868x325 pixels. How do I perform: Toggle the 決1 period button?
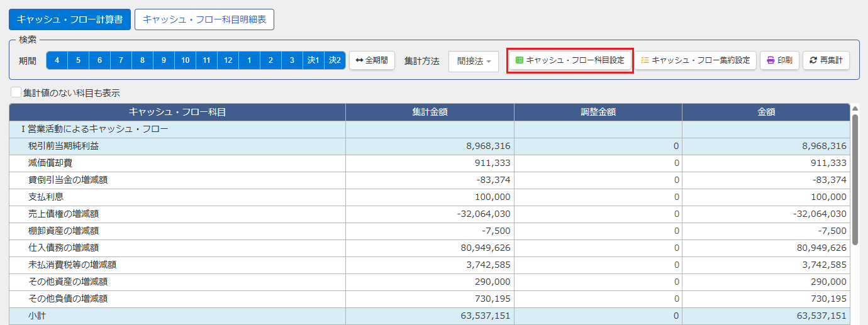point(313,60)
